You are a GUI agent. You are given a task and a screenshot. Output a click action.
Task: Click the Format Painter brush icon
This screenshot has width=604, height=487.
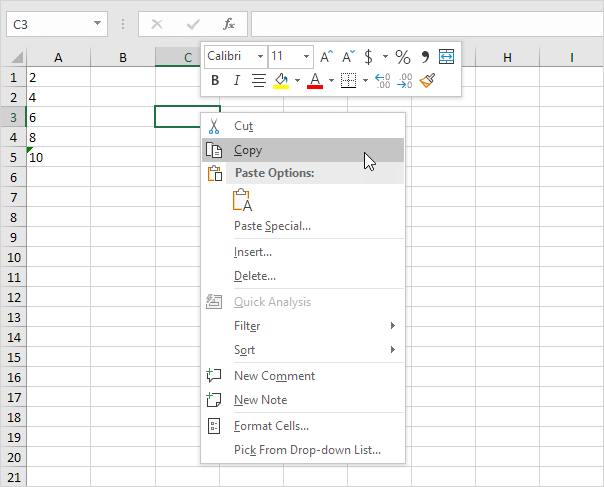pos(428,81)
